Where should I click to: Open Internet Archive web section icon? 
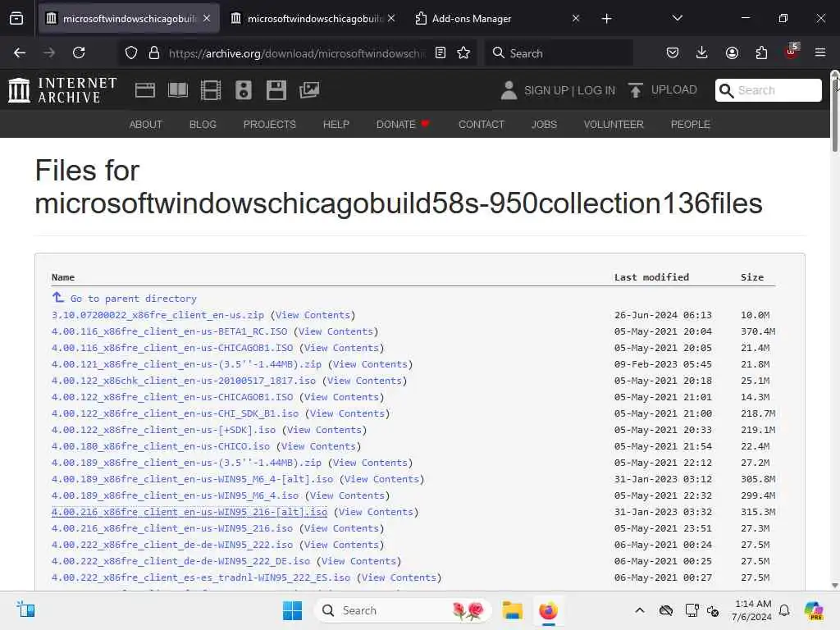145,90
